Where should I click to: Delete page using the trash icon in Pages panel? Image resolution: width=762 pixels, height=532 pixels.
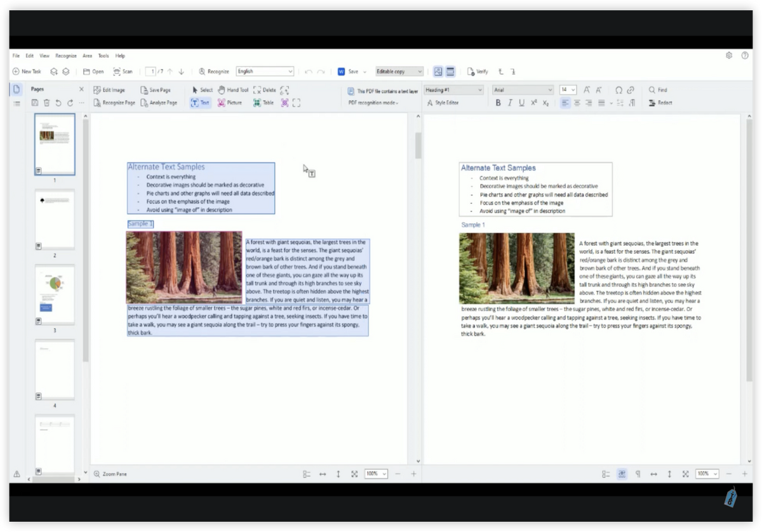pos(46,103)
